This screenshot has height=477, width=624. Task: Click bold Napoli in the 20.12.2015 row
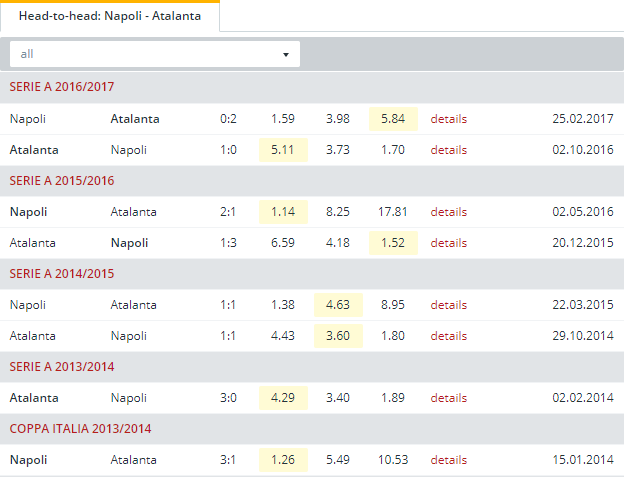tap(129, 243)
